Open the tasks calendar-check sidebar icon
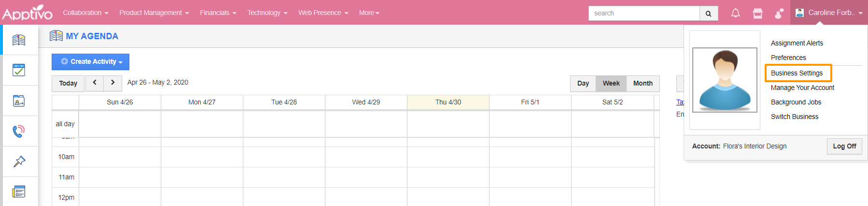 pos(19,70)
